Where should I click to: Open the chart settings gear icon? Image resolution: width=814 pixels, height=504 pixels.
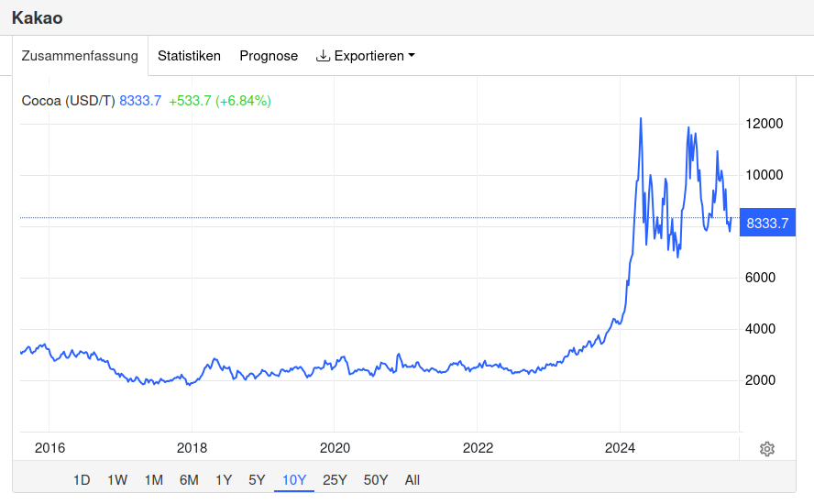click(x=766, y=449)
